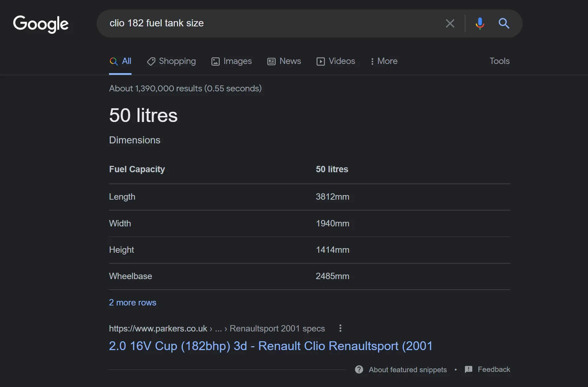This screenshot has height=387, width=588.
Task: Select the All results tab
Action: point(120,61)
